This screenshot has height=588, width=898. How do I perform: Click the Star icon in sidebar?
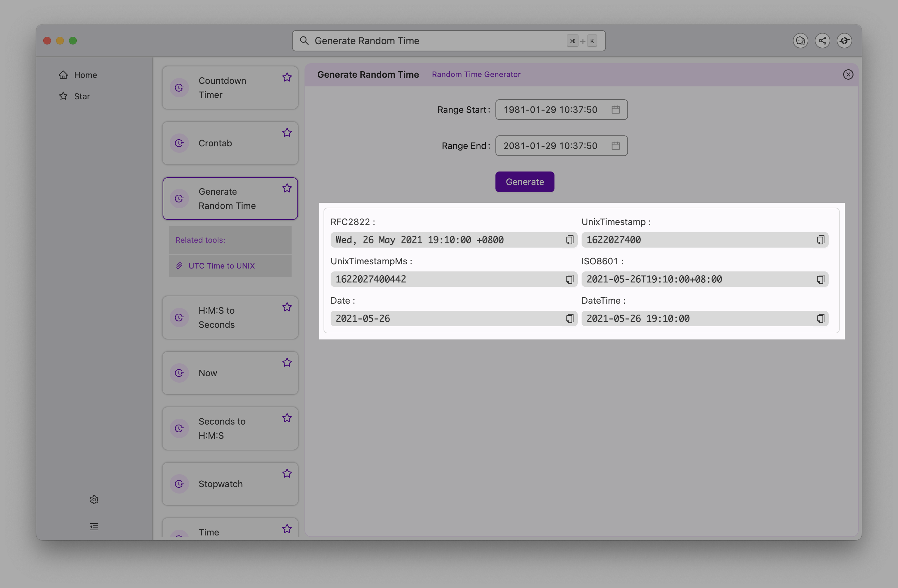(63, 96)
